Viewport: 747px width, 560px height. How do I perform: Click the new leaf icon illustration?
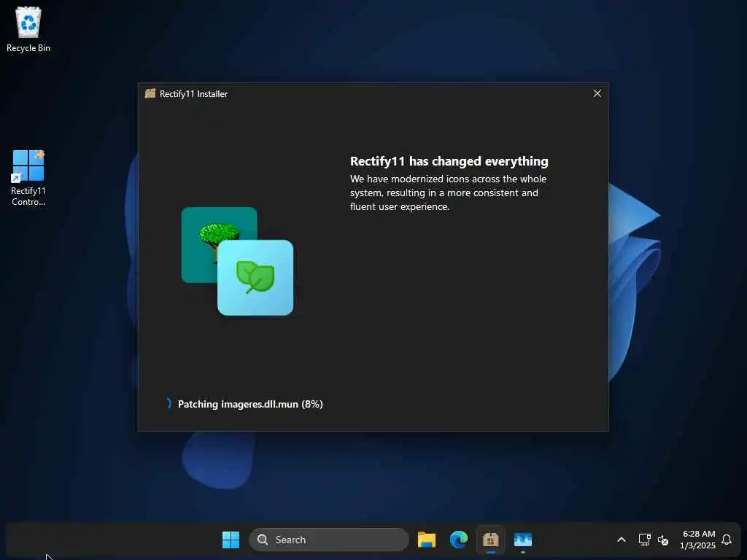pos(255,278)
